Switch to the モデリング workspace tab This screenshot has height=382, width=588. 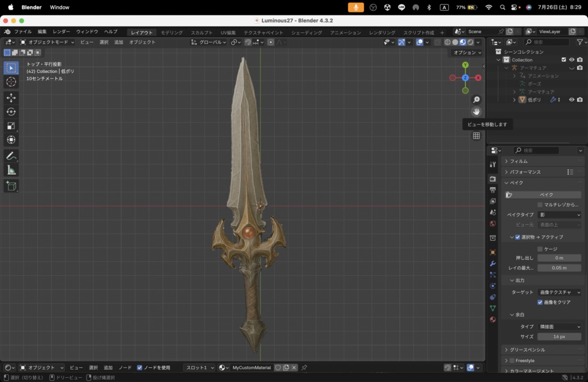(172, 33)
